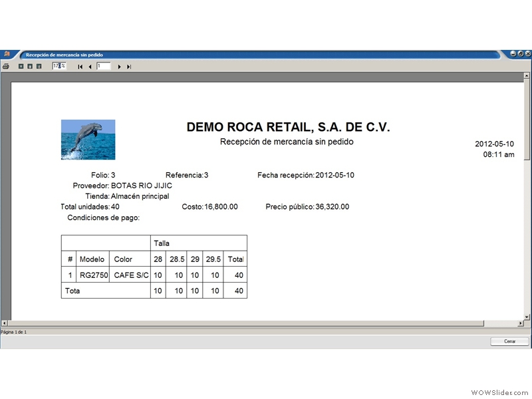
Task: Click the zoom percentage field
Action: [x=59, y=66]
